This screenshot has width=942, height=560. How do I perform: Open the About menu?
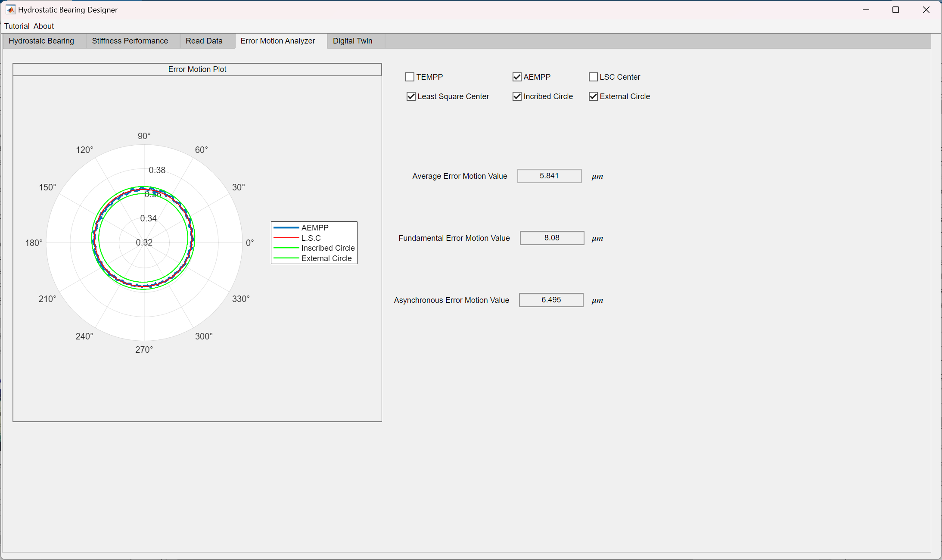pyautogui.click(x=44, y=26)
